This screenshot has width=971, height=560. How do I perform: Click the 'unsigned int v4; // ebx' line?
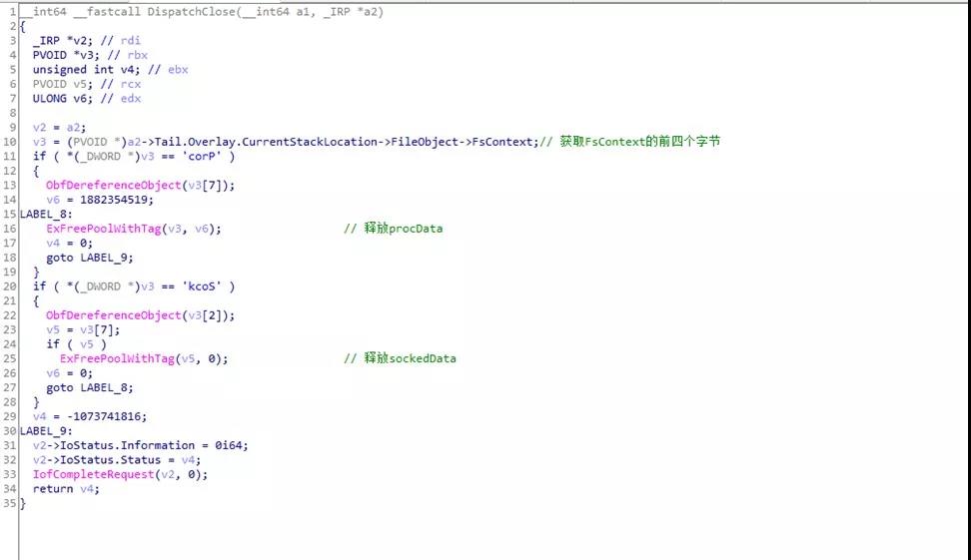point(110,69)
